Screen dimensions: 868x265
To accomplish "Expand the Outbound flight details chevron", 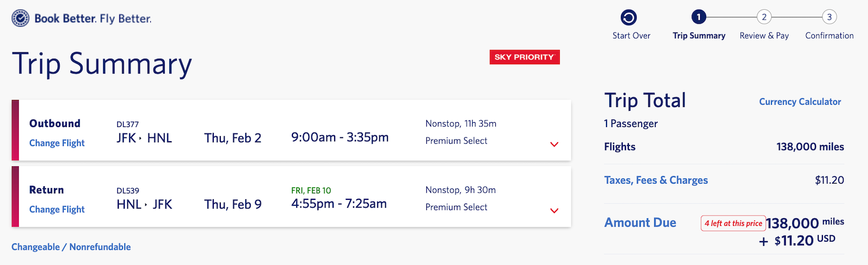I will (x=554, y=144).
